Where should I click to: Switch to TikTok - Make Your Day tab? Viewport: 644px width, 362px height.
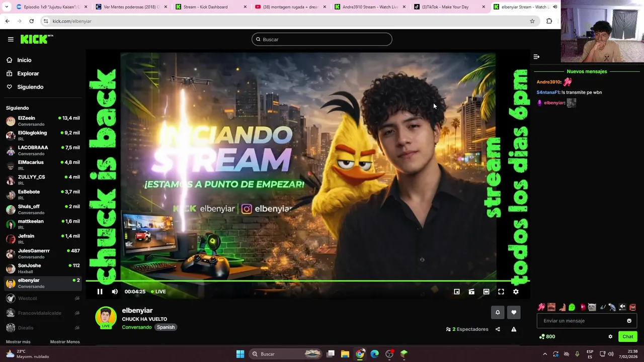449,7
